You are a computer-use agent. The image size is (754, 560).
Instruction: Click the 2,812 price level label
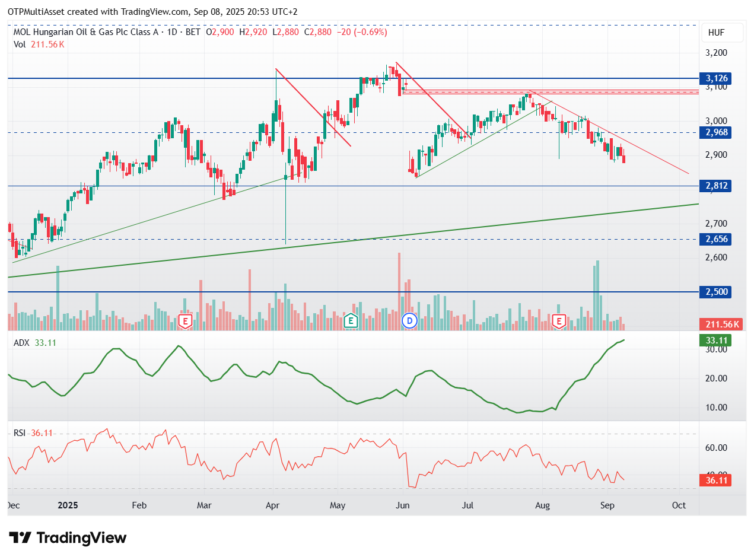(715, 186)
